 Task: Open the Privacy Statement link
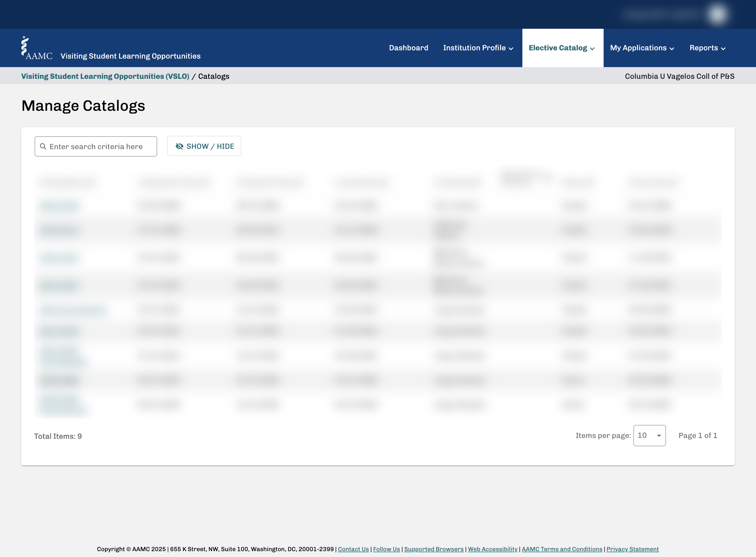tap(632, 549)
